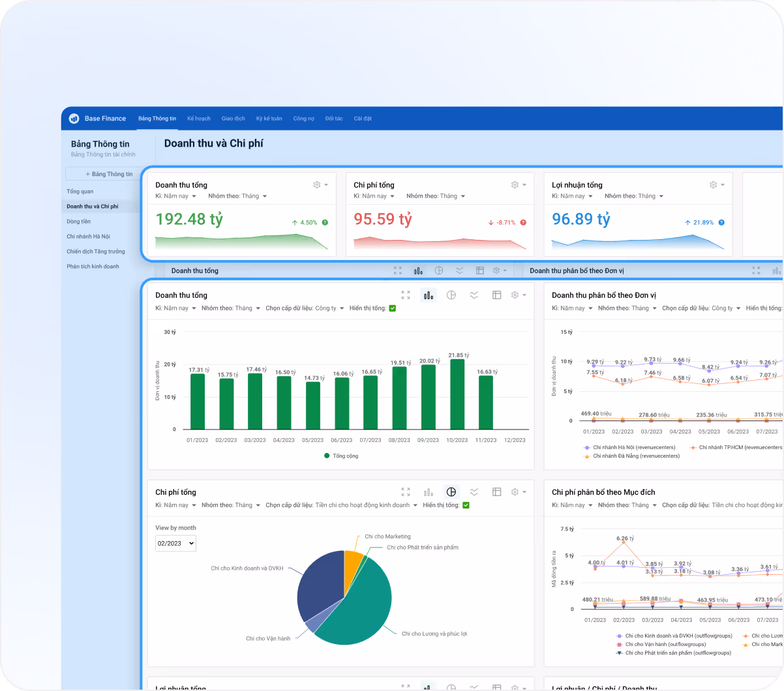784x691 pixels.
Task: Open Chi nhánh Hà Nội dashboard in sidebar
Action: pos(88,237)
